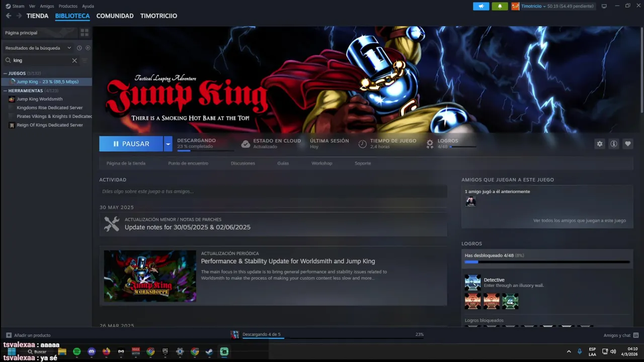Screen dimensions: 644x362
Task: Sort library by recent activity clock icon
Action: (79, 48)
